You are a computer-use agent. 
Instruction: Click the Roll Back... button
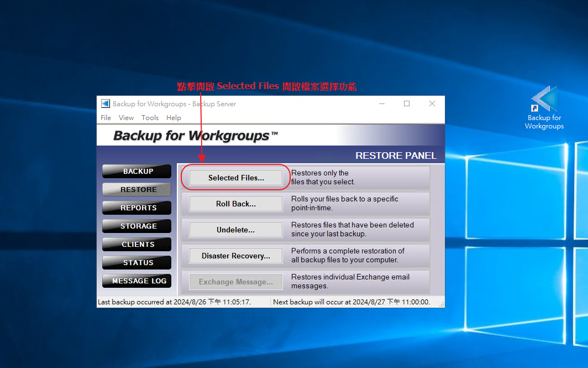236,204
